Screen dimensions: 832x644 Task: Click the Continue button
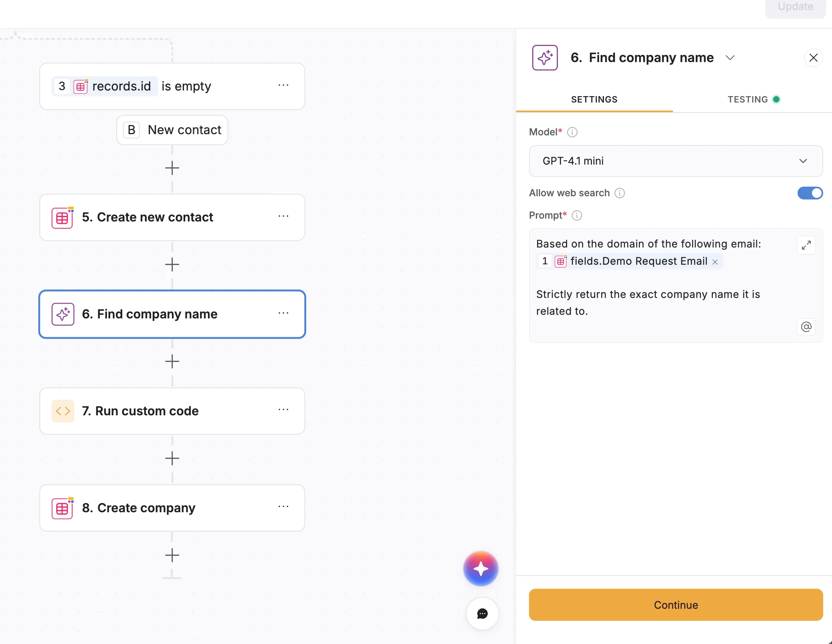pyautogui.click(x=675, y=605)
